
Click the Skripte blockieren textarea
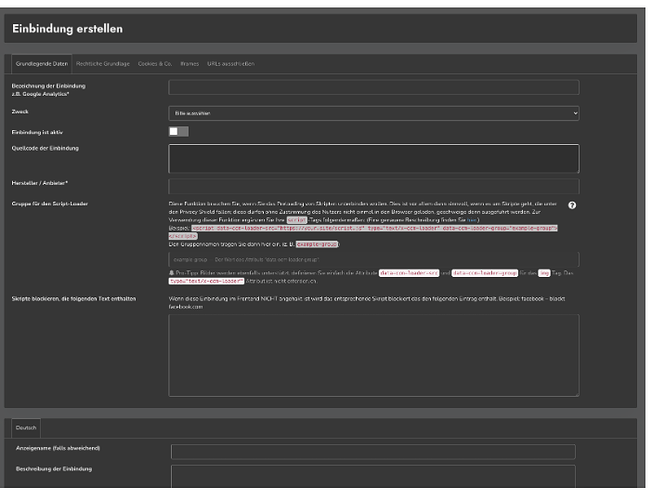click(x=374, y=355)
